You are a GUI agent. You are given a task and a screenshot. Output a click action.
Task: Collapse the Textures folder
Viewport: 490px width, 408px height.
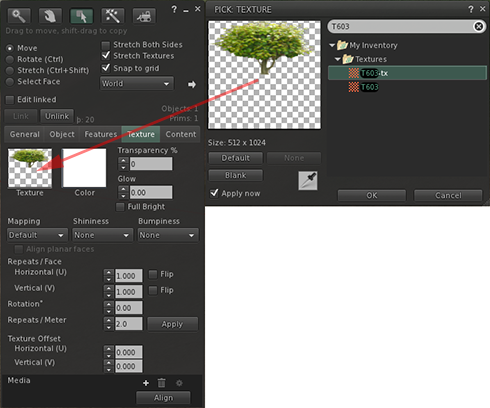[x=338, y=59]
